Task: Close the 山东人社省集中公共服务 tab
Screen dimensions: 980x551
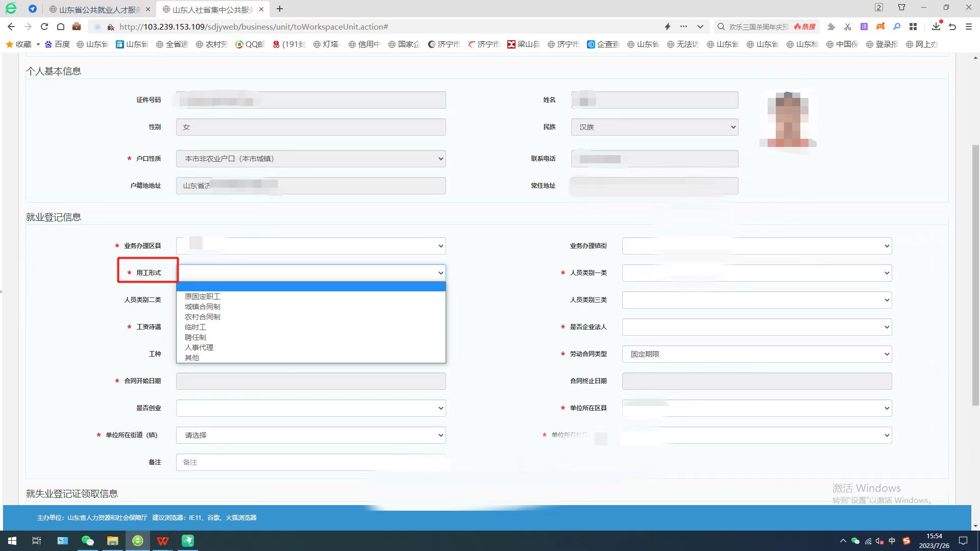Action: point(261,9)
